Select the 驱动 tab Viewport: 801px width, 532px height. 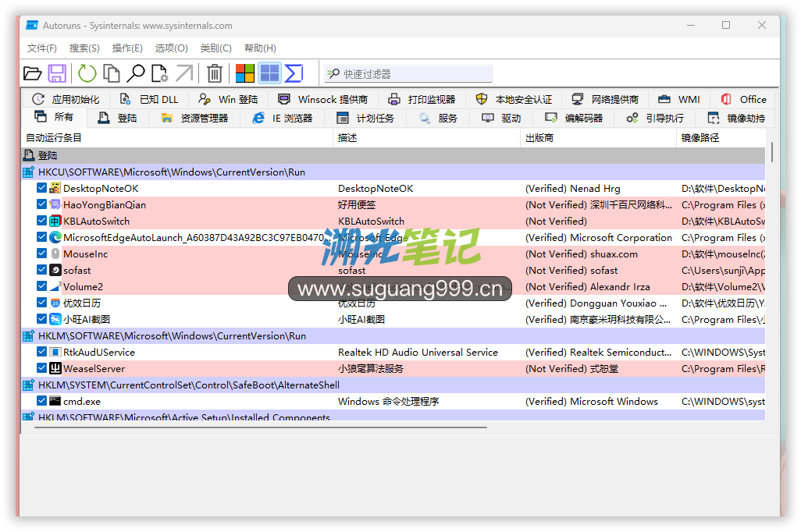(502, 118)
